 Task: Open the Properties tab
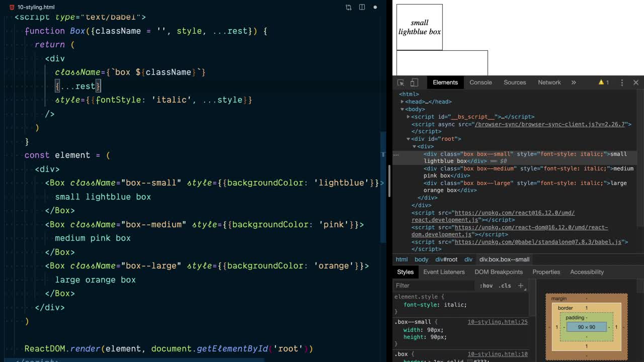coord(546,272)
